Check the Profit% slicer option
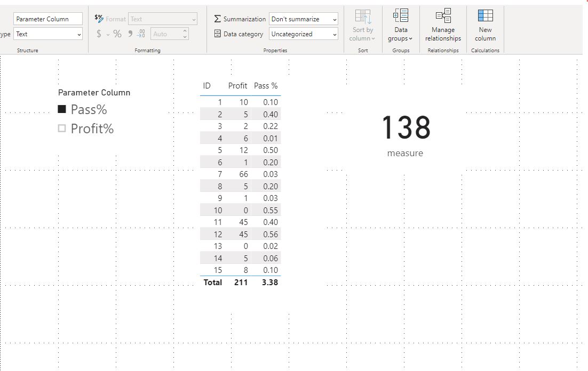The height and width of the screenshot is (371, 588). point(62,128)
